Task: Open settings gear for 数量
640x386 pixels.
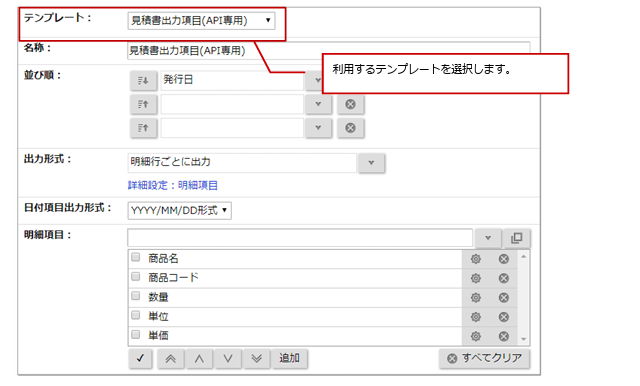Action: [476, 298]
